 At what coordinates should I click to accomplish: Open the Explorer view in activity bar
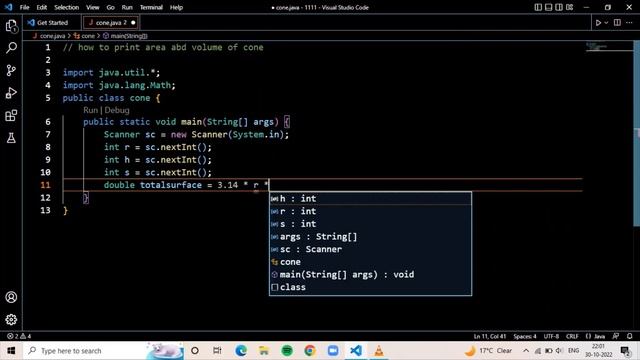pyautogui.click(x=11, y=26)
